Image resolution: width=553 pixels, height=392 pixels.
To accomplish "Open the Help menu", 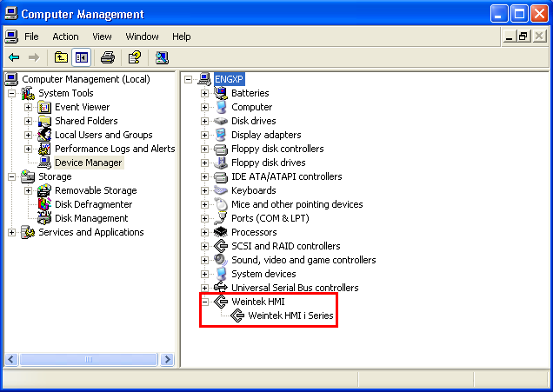I will pyautogui.click(x=182, y=37).
